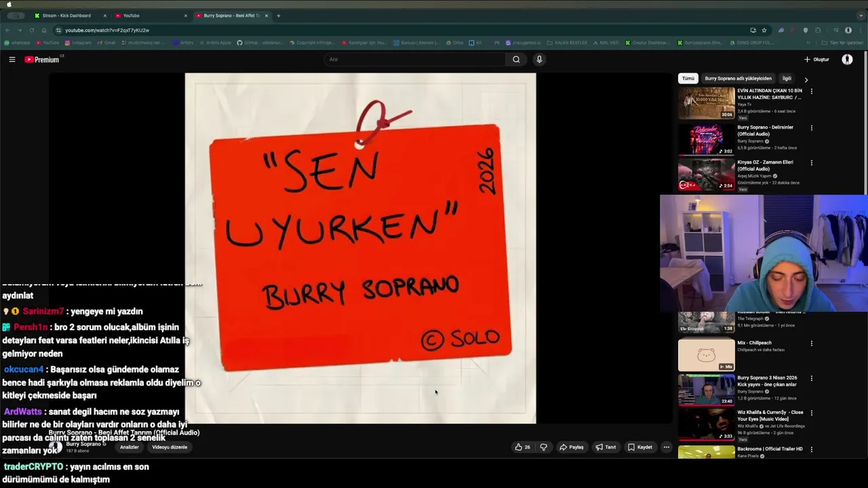The image size is (868, 488).
Task: Open the Gmail bookmark
Action: [106, 43]
